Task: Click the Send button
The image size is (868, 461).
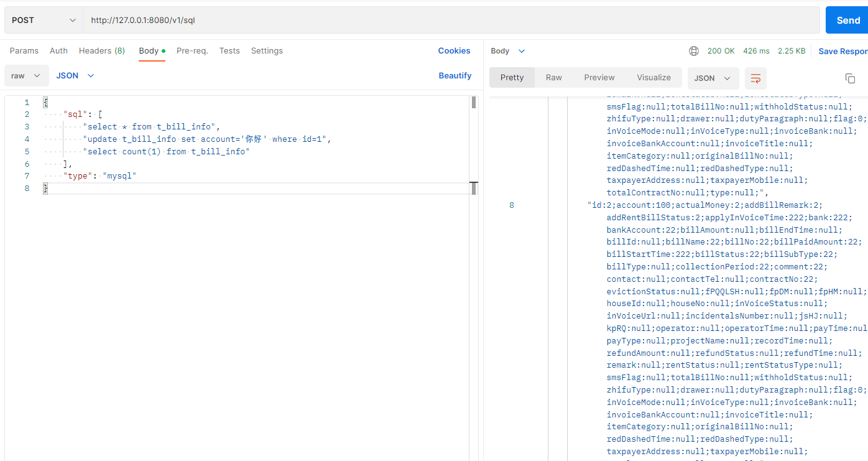Action: (847, 19)
